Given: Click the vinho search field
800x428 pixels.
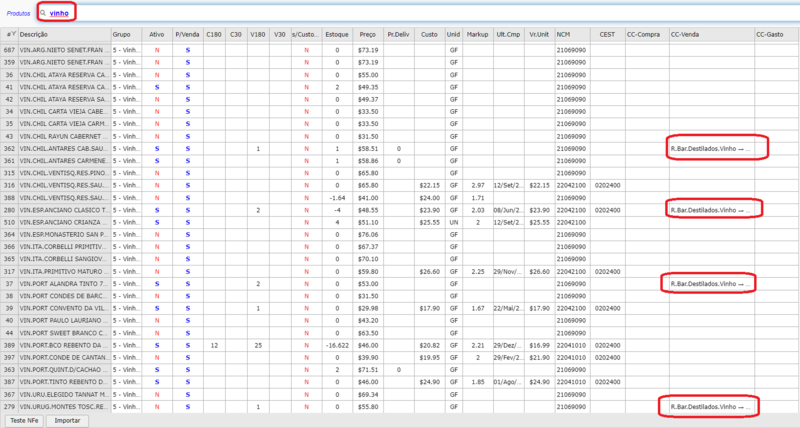Looking at the screenshot, I should [418, 13].
